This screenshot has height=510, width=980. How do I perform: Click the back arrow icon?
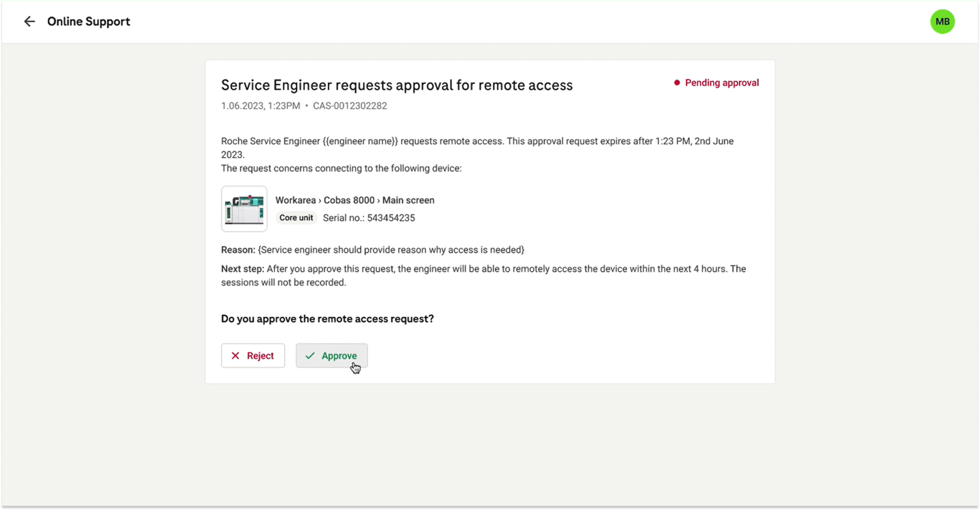pos(29,22)
